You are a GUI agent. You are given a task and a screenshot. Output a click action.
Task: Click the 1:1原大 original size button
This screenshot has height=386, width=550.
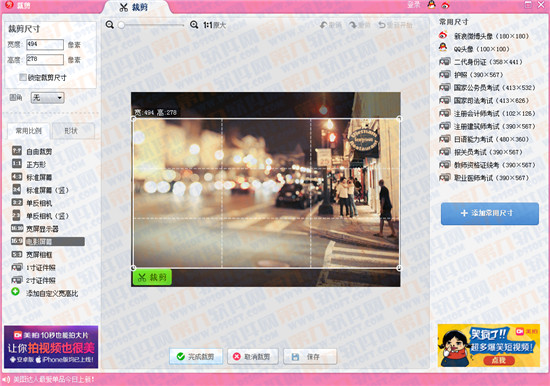pyautogui.click(x=214, y=25)
